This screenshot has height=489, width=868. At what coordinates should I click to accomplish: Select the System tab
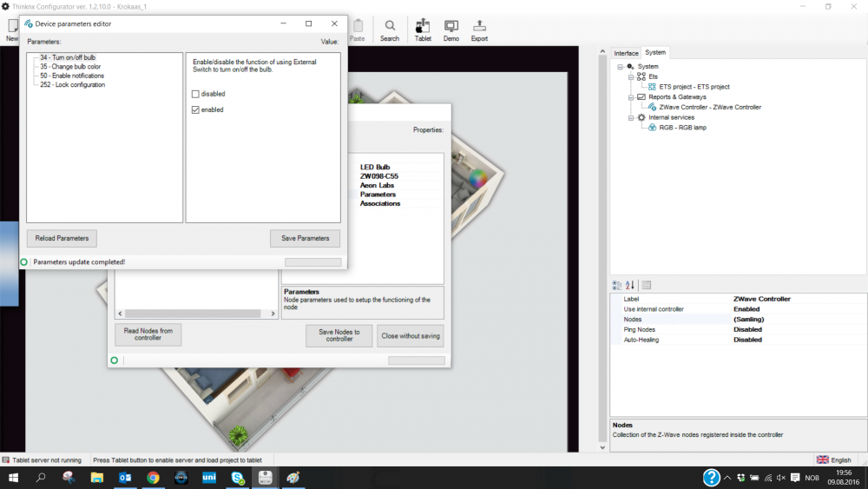pos(655,53)
